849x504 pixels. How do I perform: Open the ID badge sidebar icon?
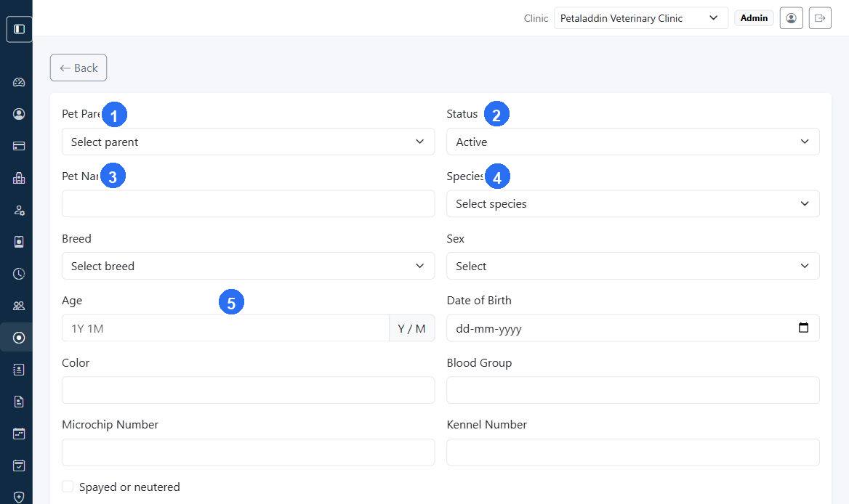tap(19, 242)
